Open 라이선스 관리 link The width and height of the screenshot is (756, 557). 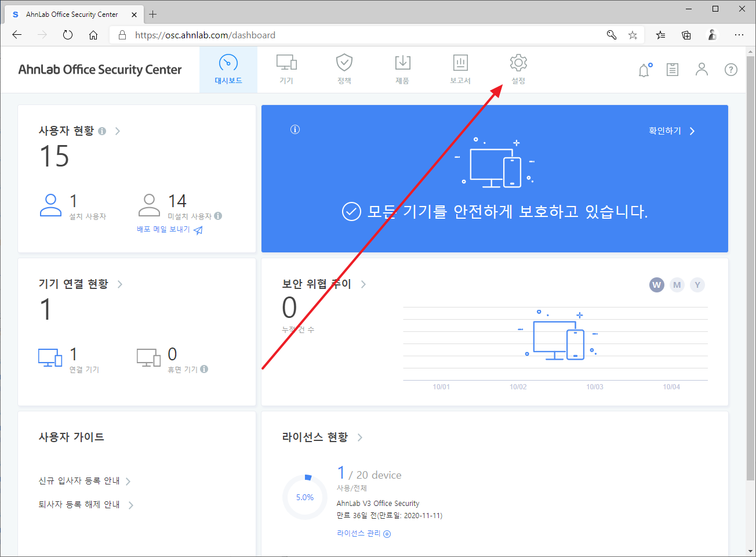click(x=359, y=533)
